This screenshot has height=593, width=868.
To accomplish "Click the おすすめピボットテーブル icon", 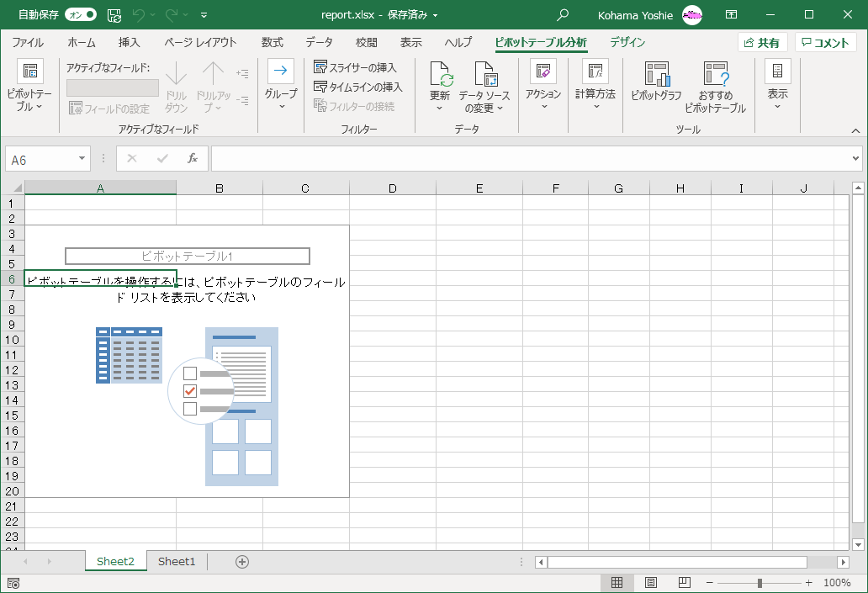I will pos(715,75).
